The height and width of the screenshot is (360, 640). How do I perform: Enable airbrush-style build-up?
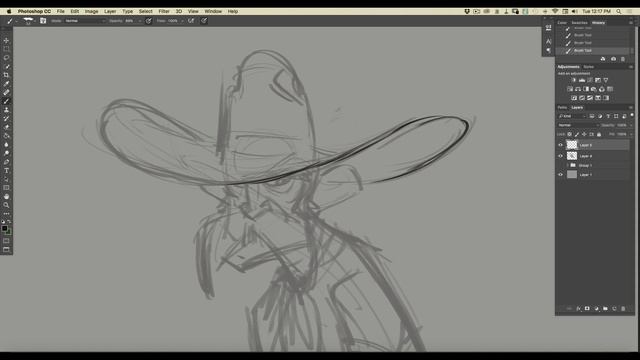pos(191,21)
